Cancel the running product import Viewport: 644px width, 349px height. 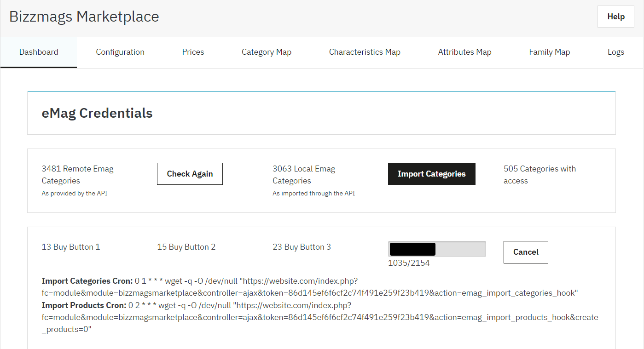[x=526, y=252]
